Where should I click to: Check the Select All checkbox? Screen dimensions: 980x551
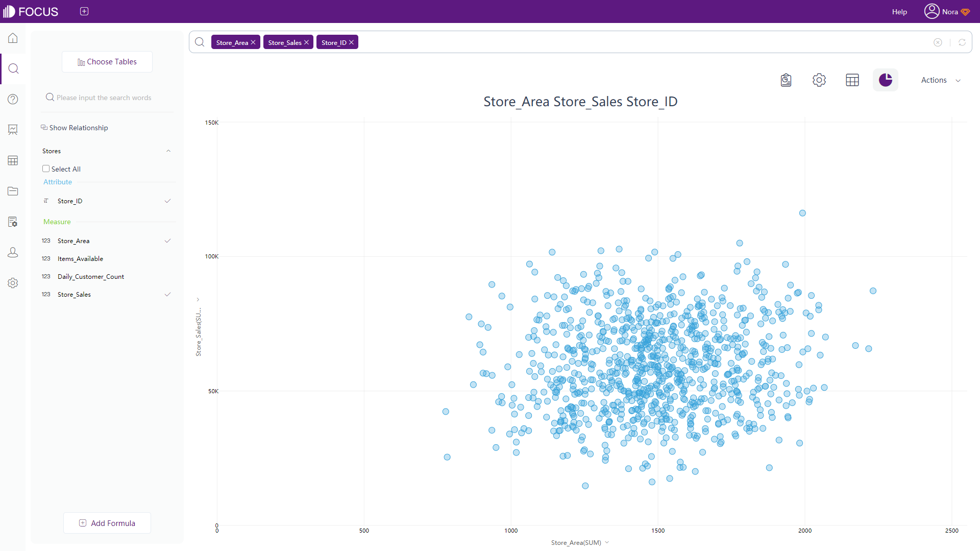coord(46,169)
